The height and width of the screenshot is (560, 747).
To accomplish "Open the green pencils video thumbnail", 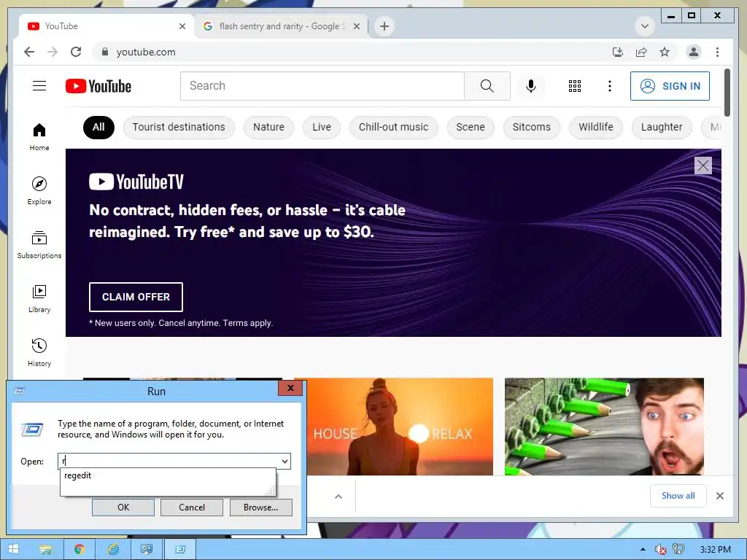I will point(604,426).
